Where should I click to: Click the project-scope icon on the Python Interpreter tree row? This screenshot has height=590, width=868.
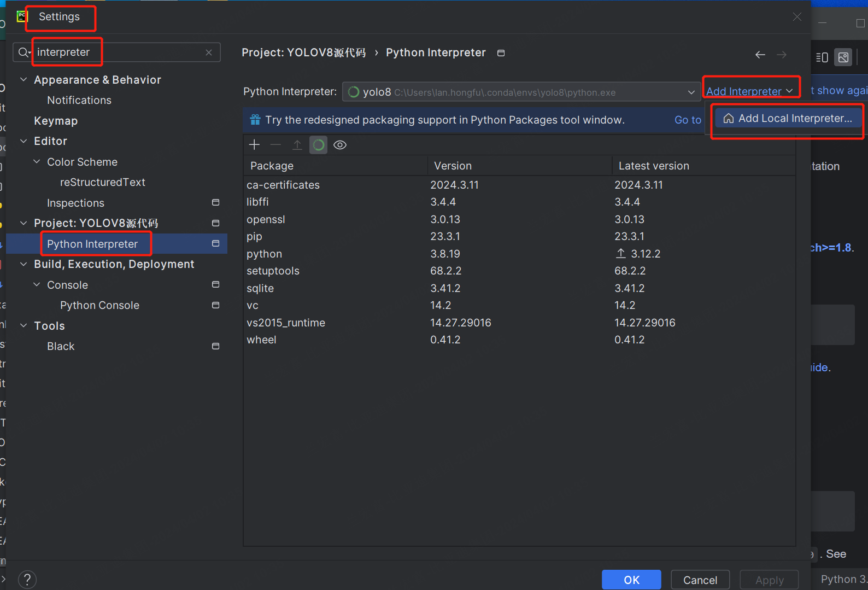[215, 243]
